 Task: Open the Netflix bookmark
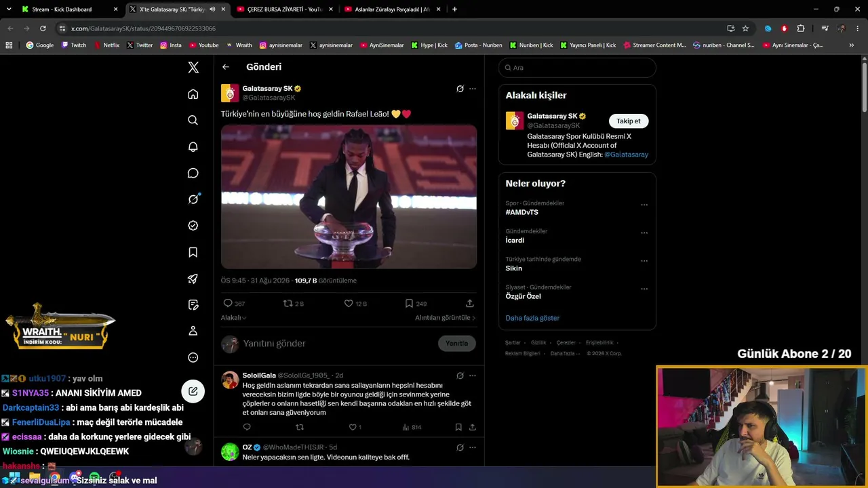click(106, 45)
